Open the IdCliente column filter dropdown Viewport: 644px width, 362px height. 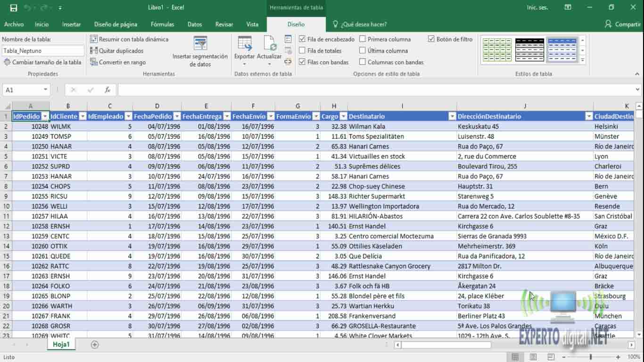tap(83, 116)
